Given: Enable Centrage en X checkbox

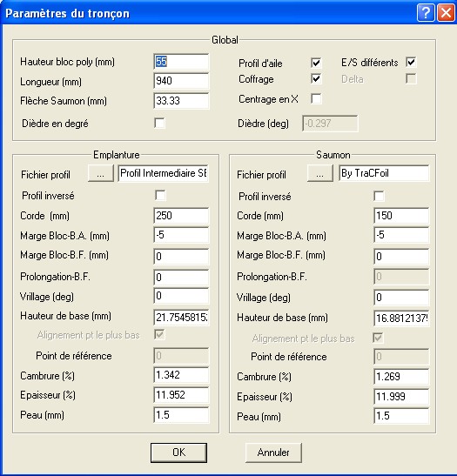Looking at the screenshot, I should coord(316,98).
